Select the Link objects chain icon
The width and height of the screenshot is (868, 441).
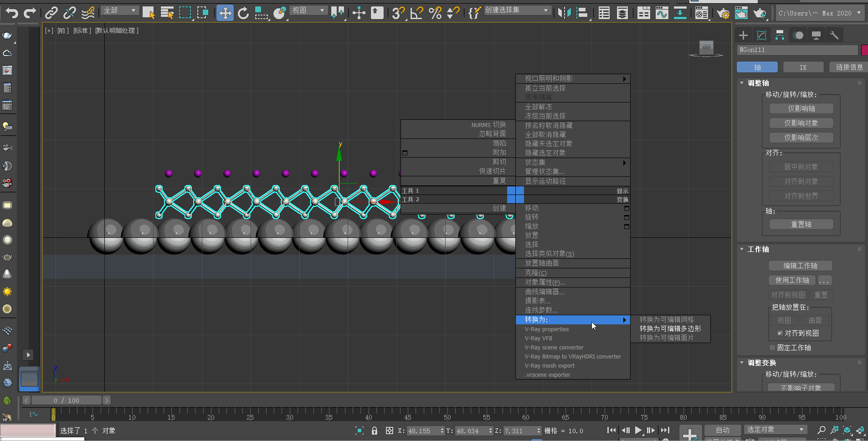point(51,13)
